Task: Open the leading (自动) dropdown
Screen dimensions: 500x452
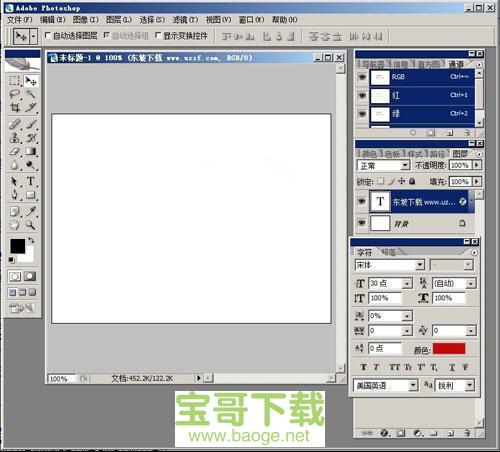Action: 471,284
